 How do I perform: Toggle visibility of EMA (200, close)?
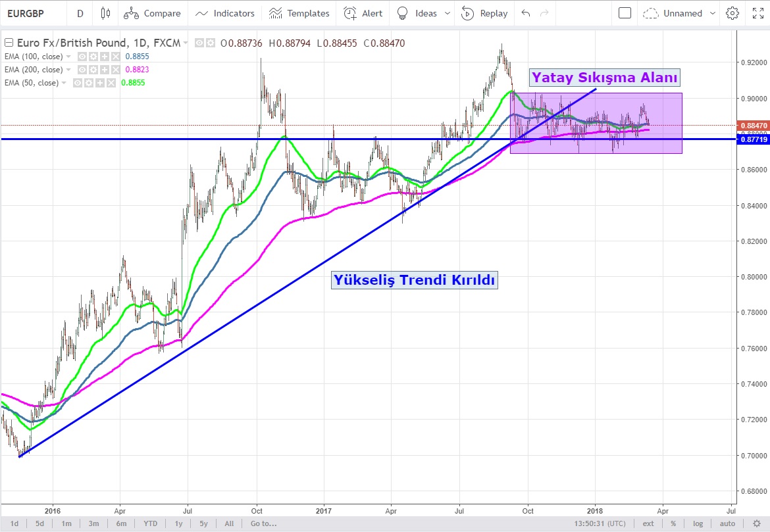[83, 70]
